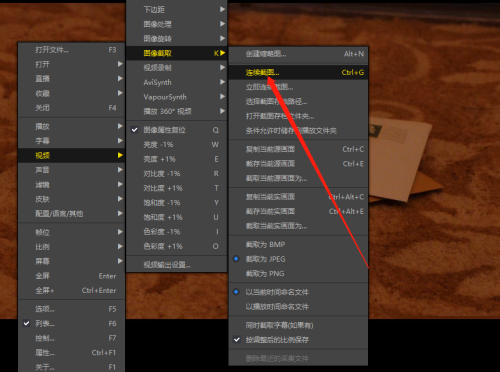Select 以播放时间命名文件 naming option
500x372 pixels.
(299, 307)
